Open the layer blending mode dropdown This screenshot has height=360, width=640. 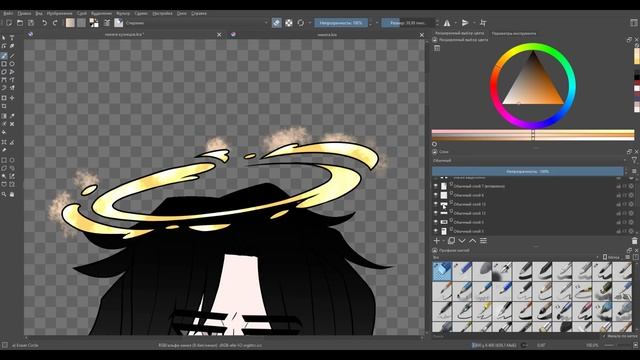tap(529, 160)
